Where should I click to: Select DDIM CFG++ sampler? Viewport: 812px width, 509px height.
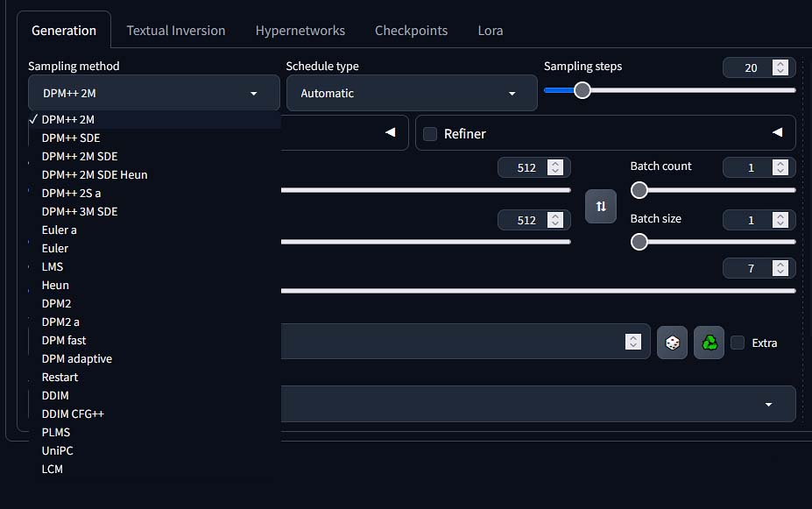click(x=155, y=414)
